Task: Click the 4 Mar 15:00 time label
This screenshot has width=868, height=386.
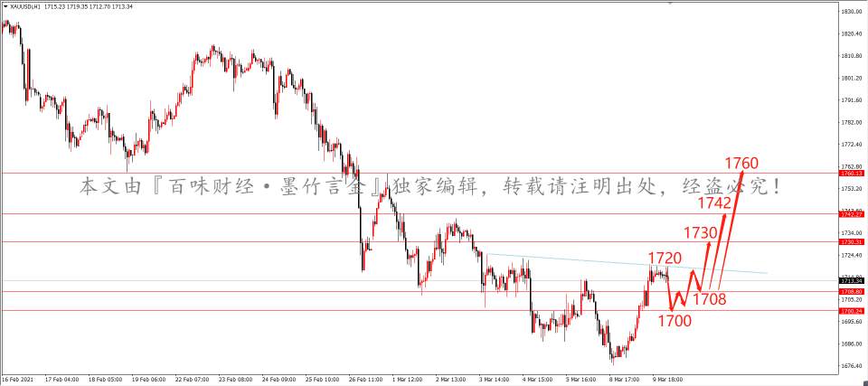Action: (x=538, y=381)
